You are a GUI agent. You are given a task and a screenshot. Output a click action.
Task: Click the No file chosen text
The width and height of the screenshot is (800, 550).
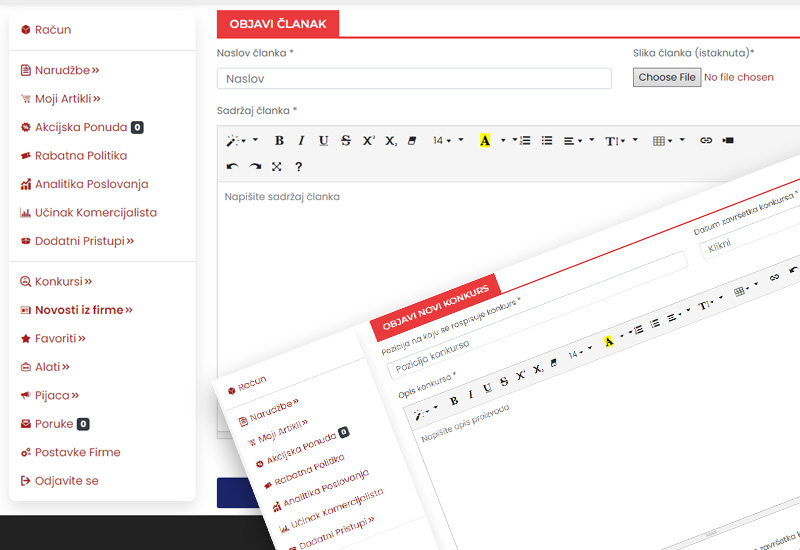point(739,77)
